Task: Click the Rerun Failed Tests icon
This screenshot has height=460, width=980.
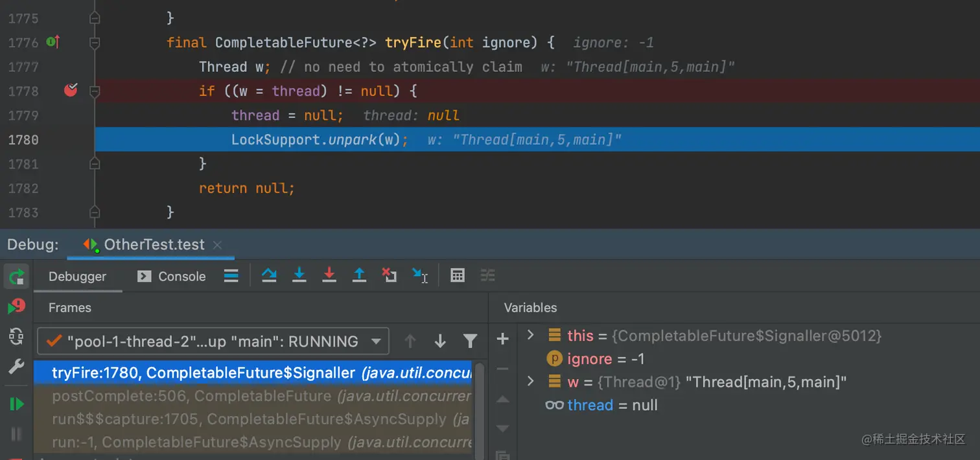Action: pyautogui.click(x=16, y=306)
